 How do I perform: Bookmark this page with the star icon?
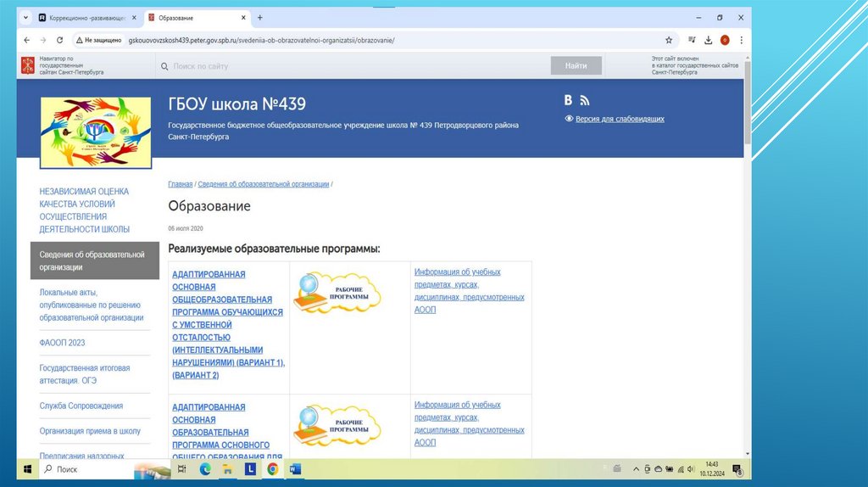(x=668, y=40)
